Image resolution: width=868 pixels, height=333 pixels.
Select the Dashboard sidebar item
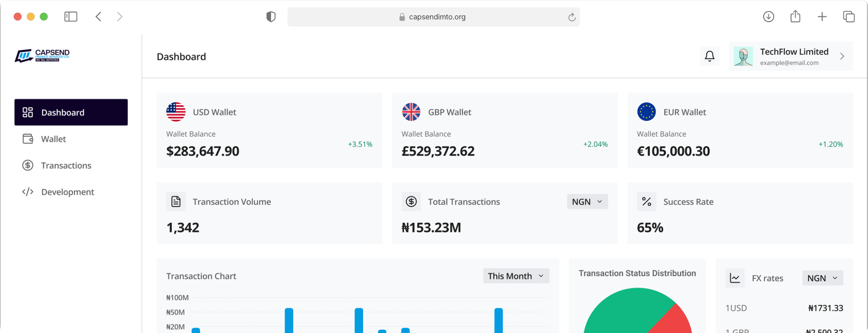[71, 112]
